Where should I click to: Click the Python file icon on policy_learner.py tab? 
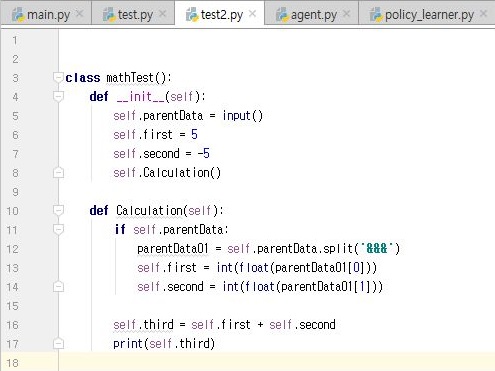[x=376, y=15]
